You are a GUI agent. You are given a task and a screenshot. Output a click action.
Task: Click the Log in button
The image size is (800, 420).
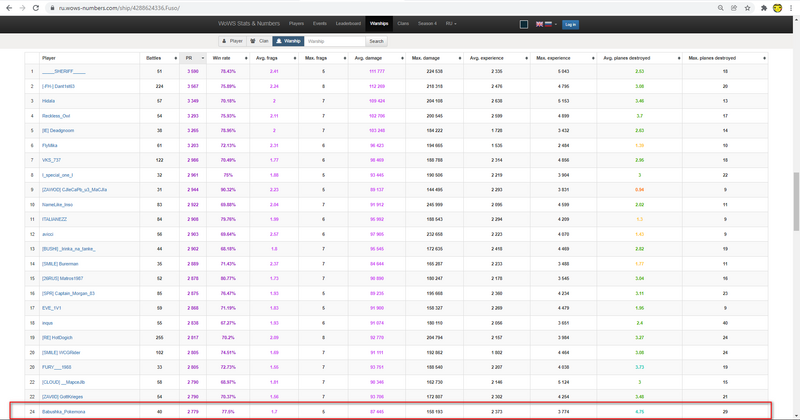point(570,23)
